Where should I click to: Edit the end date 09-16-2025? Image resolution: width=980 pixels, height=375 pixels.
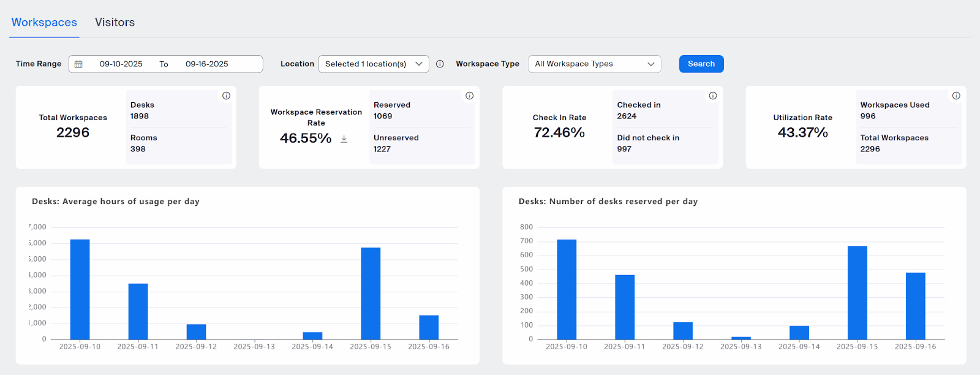[x=207, y=64]
